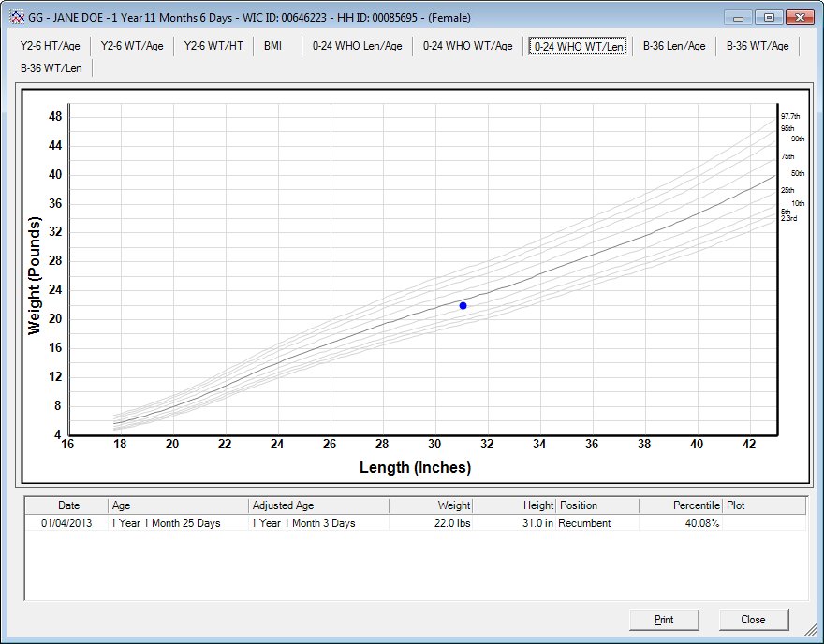824x644 pixels.
Task: Open the Y2-6 HT/Age tab
Action: coord(51,46)
